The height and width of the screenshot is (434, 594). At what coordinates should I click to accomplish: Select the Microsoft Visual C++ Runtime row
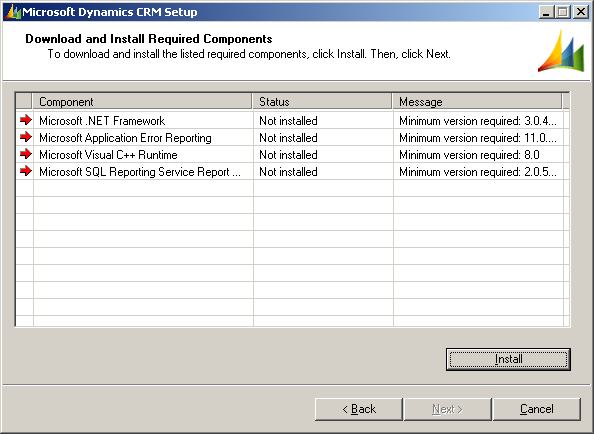point(290,155)
